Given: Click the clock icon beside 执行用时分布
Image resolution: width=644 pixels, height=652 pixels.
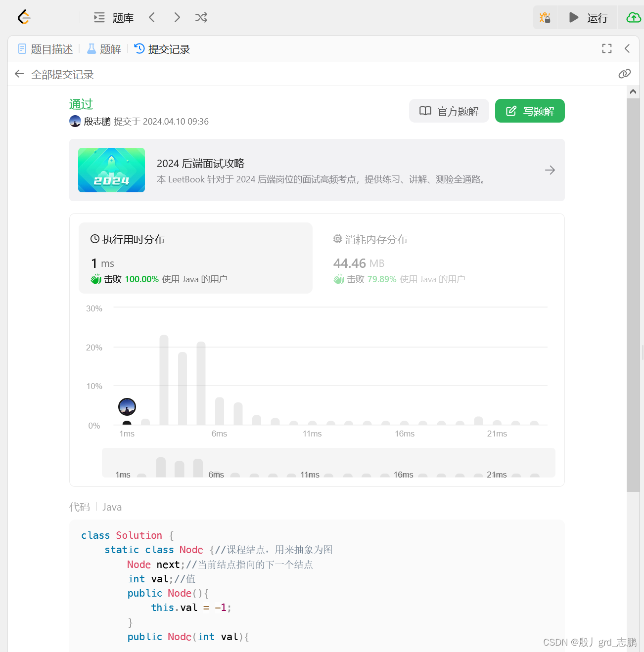Looking at the screenshot, I should [95, 239].
